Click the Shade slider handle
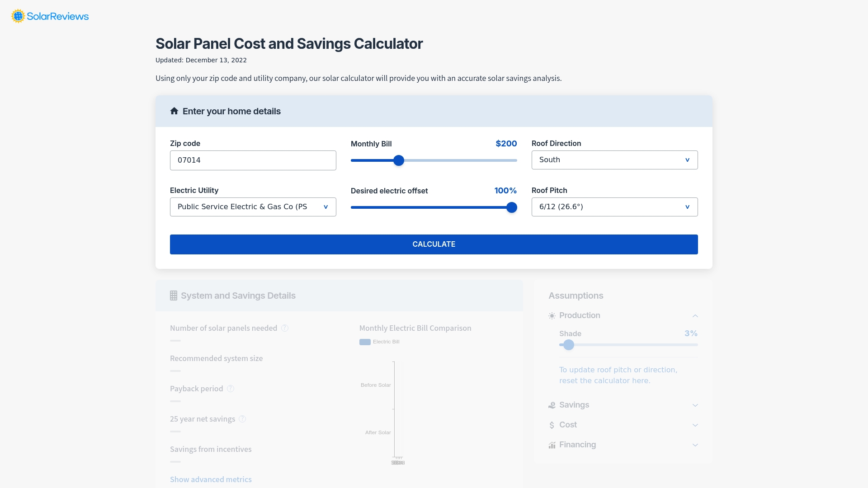This screenshot has width=868, height=488. [568, 345]
